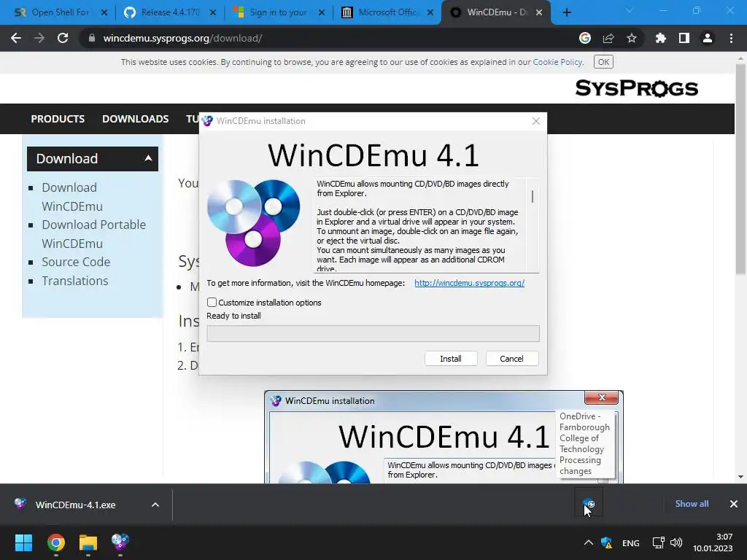Switch to the Sign in to your tab

pyautogui.click(x=278, y=12)
